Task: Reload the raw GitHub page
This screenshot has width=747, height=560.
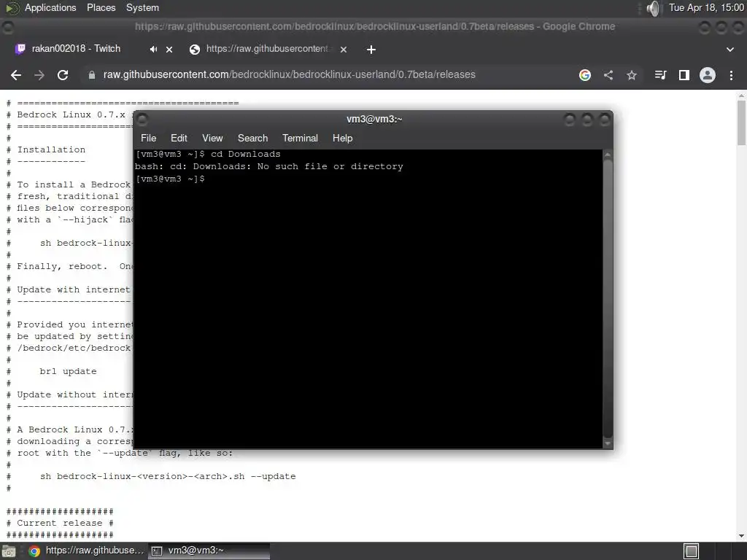Action: (x=63, y=75)
